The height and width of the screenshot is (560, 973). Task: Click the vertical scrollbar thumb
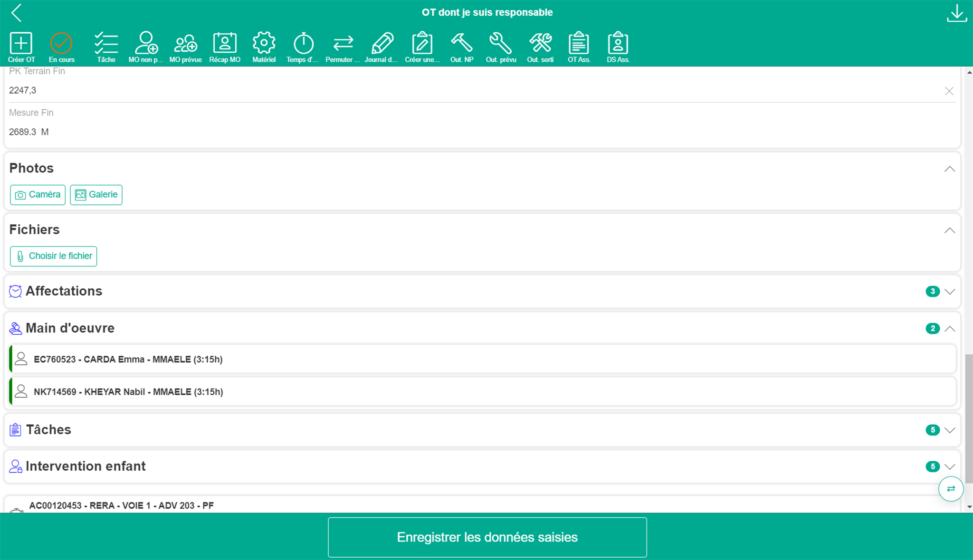tap(969, 418)
